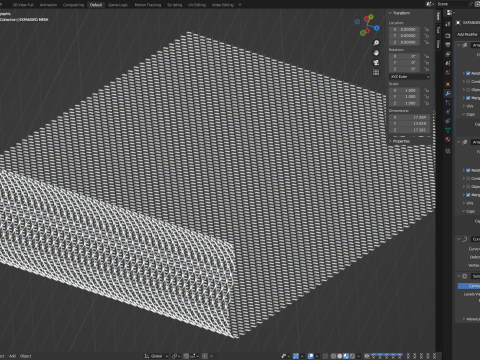Open the Particles properties tab icon

pos(448,103)
